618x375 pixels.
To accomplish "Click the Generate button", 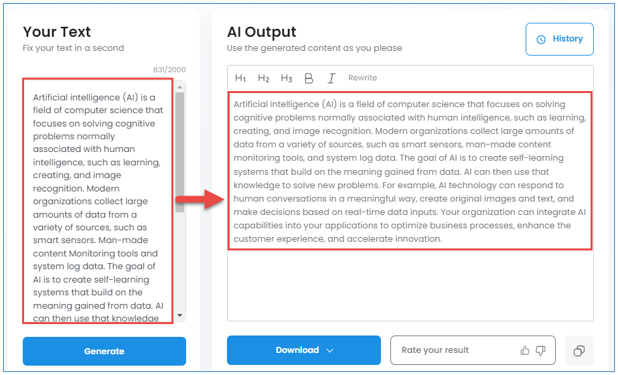I will click(104, 351).
